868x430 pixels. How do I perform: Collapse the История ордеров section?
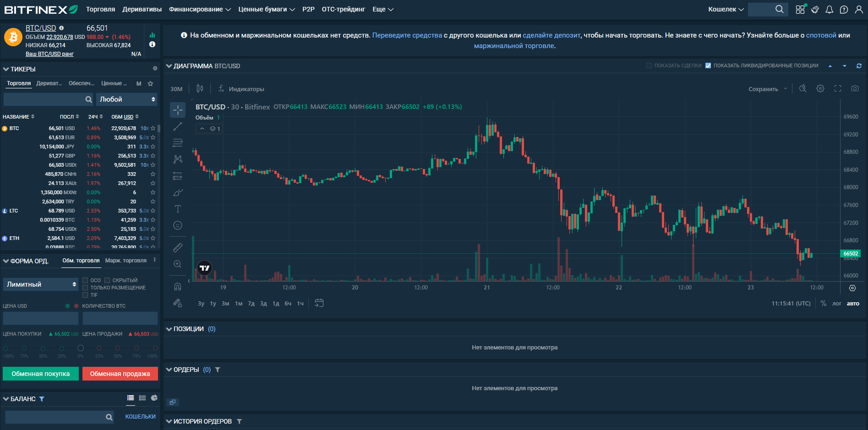(x=169, y=421)
